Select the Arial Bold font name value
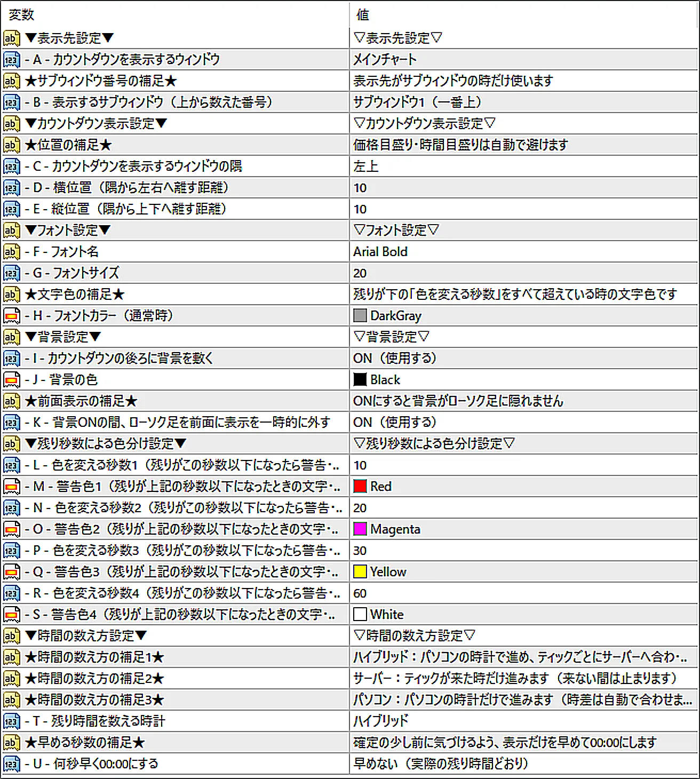 tap(380, 252)
